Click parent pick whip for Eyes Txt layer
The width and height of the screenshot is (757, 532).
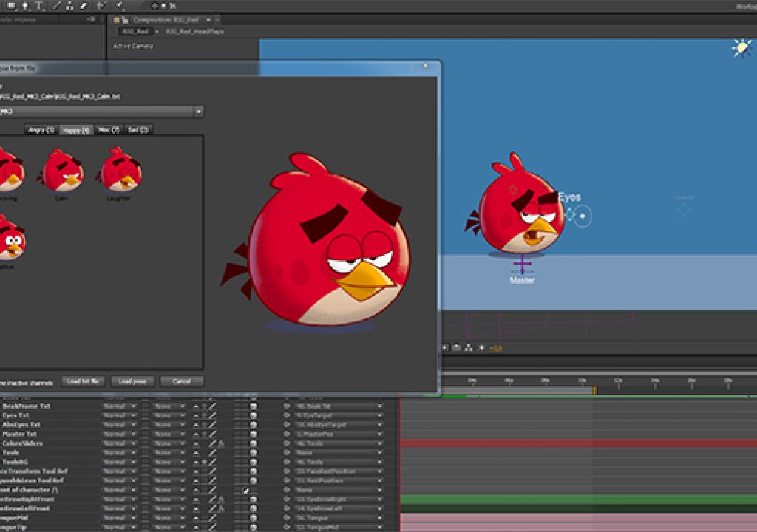click(x=287, y=416)
